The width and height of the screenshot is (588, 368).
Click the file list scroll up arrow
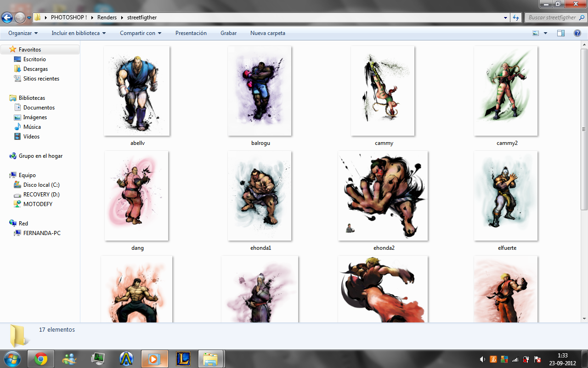(584, 44)
